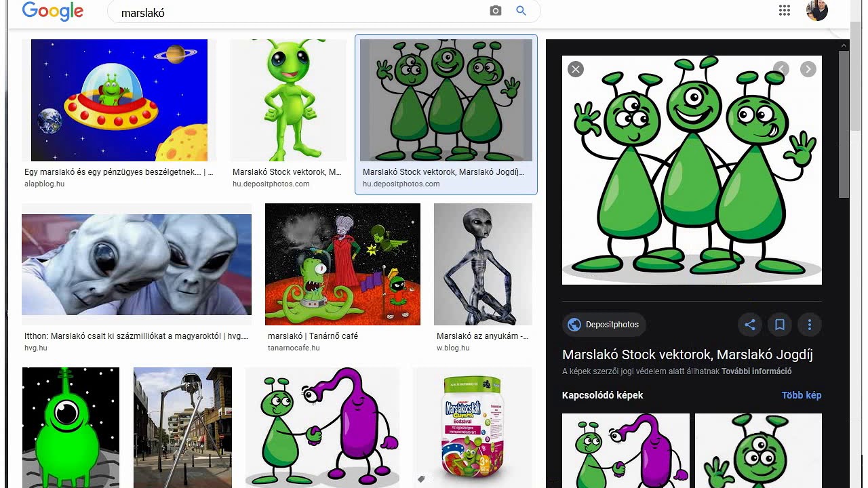Click the Depositphotos source chip
This screenshot has height=488, width=868.
click(604, 325)
